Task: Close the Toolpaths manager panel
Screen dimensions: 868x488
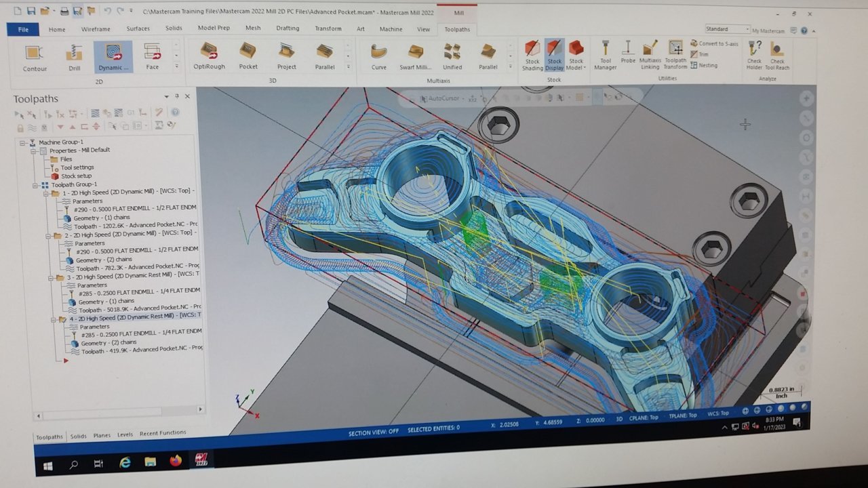Action: pyautogui.click(x=188, y=96)
